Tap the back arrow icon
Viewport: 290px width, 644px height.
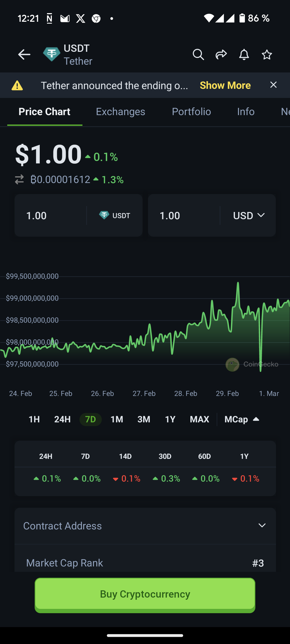[x=24, y=55]
